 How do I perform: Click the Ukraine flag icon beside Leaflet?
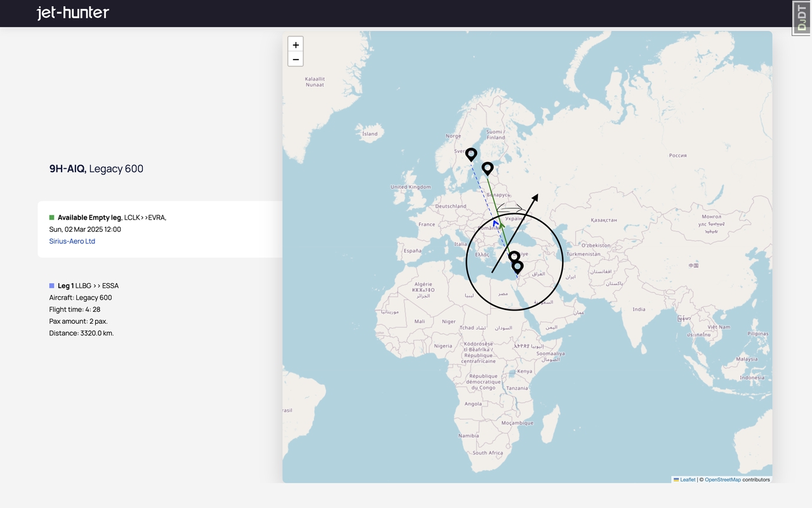[676, 479]
